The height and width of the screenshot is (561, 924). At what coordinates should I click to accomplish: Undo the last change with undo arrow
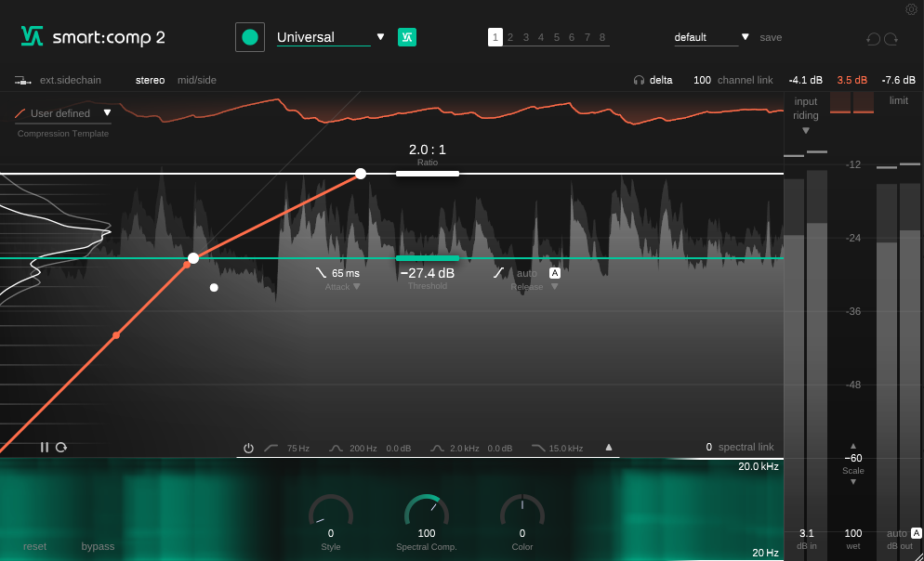coord(873,39)
